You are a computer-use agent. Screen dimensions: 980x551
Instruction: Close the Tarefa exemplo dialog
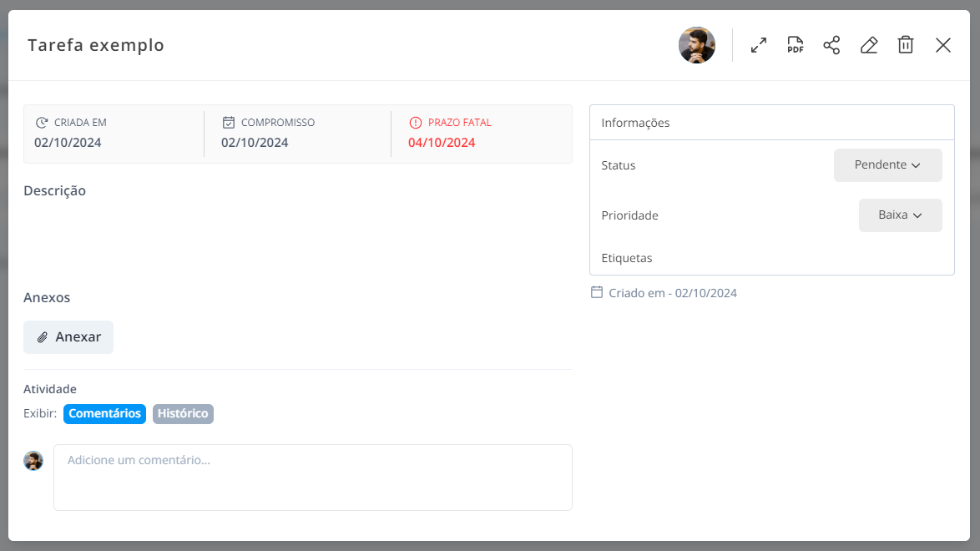[x=943, y=45]
